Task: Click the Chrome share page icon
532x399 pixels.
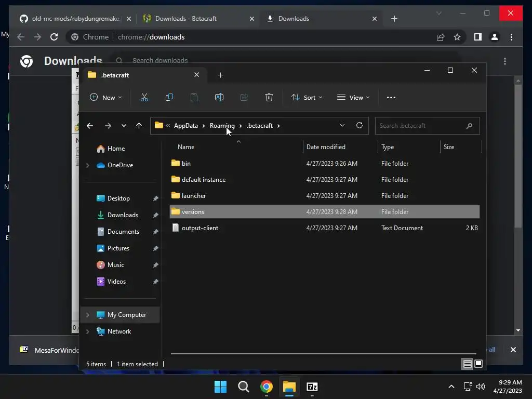Action: [441, 37]
